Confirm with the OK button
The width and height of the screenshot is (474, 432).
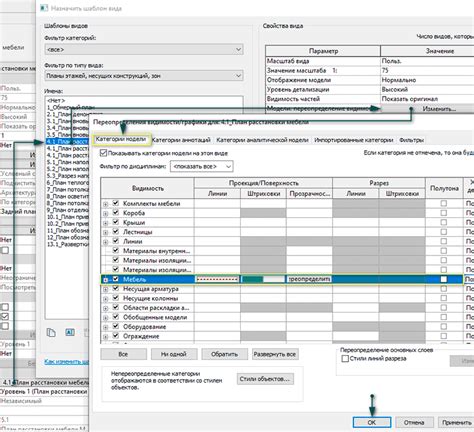tap(372, 422)
